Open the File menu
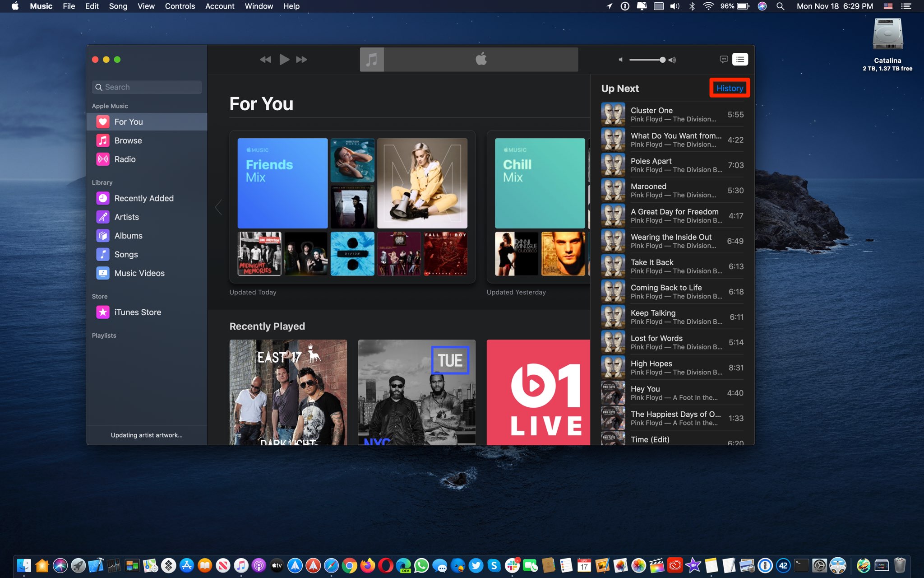The image size is (924, 578). tap(69, 6)
